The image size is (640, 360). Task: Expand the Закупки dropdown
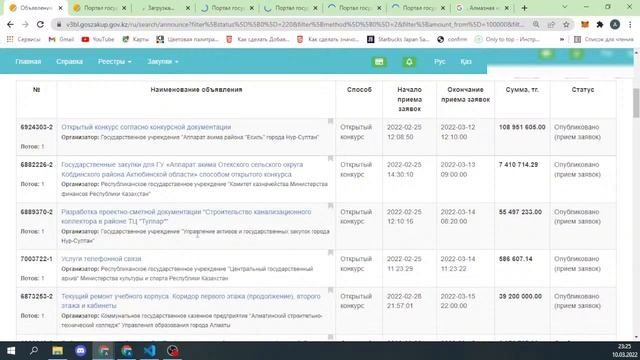pos(163,62)
